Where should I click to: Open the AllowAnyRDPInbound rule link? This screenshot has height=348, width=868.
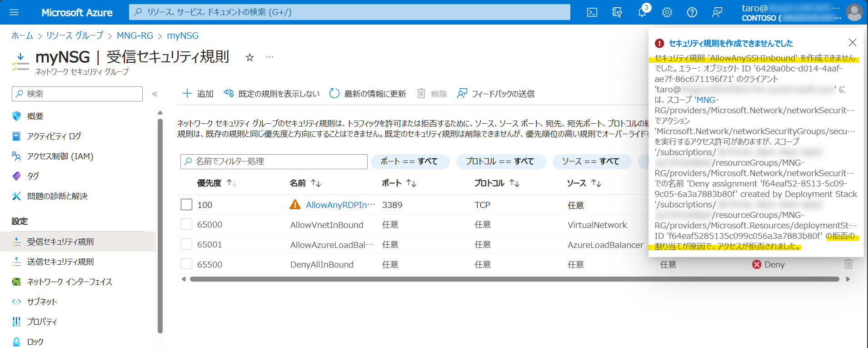pos(340,205)
